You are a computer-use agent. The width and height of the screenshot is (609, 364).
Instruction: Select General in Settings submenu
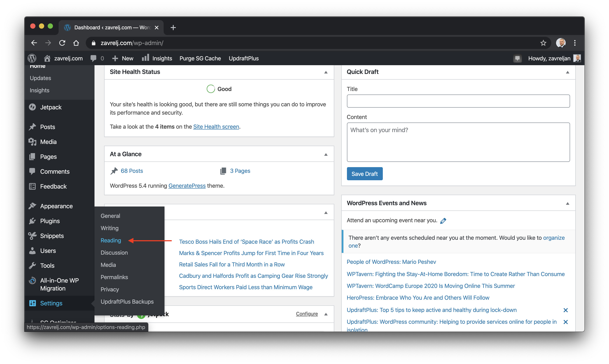[x=110, y=216]
